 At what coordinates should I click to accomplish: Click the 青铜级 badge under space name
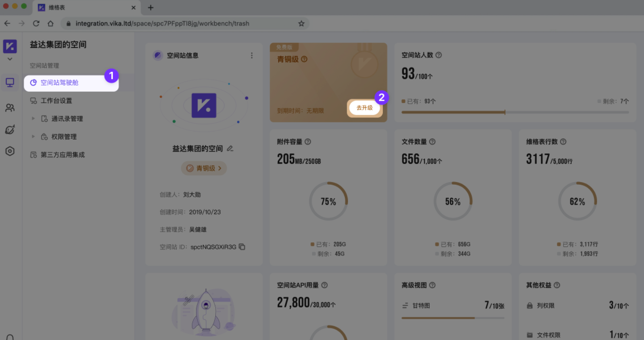(x=204, y=168)
